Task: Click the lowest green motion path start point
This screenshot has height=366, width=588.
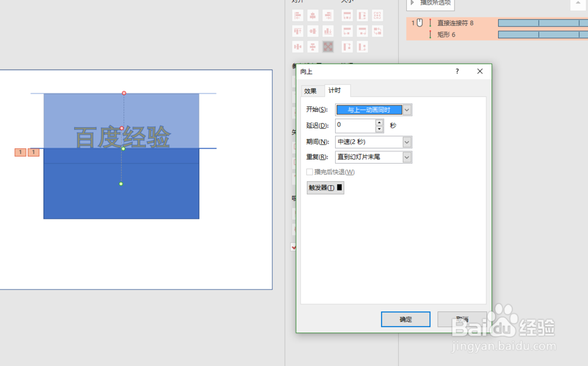Action: [x=121, y=184]
